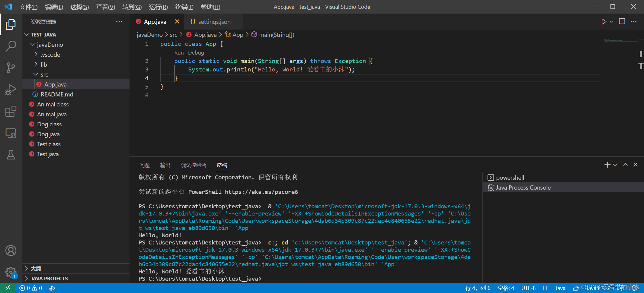This screenshot has width=644, height=293.
Task: Open the Testing flask view
Action: (x=11, y=155)
